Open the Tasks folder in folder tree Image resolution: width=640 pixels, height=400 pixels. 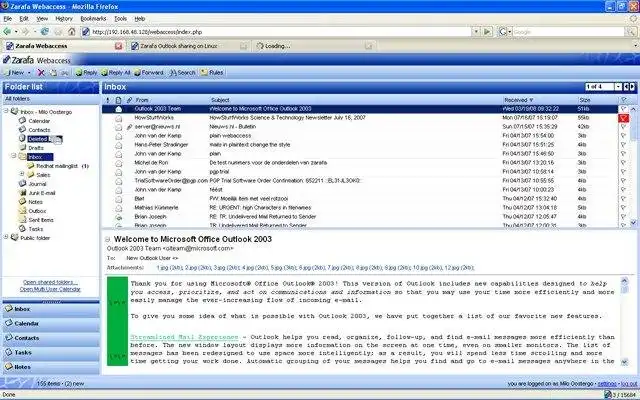click(x=36, y=229)
